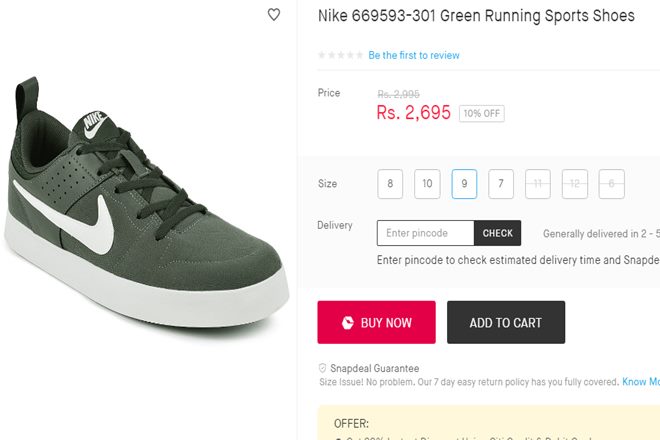Select shoe size 9
This screenshot has height=440, width=660.
tap(464, 184)
